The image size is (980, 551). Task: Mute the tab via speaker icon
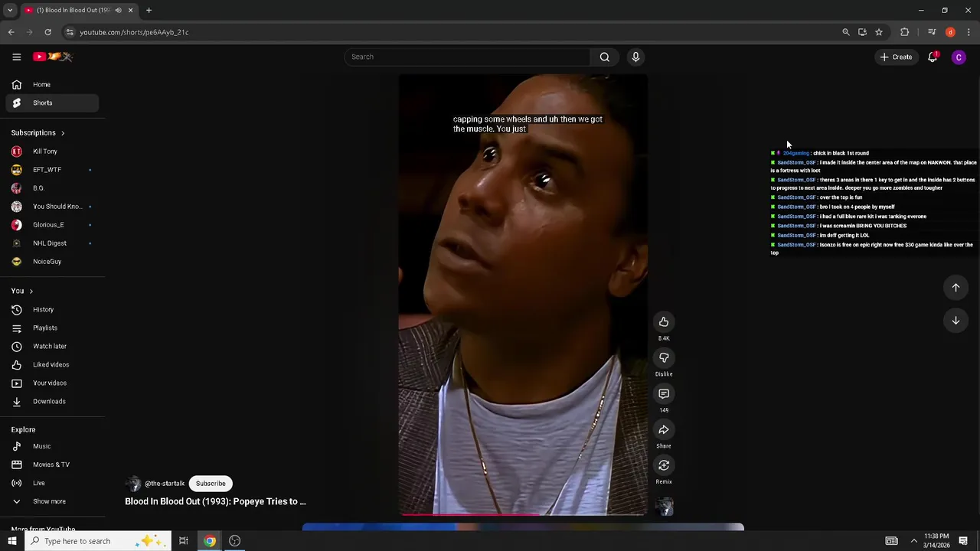[x=118, y=11]
